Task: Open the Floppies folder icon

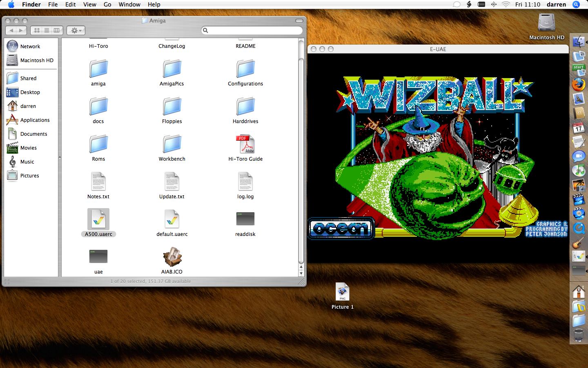Action: 172,106
